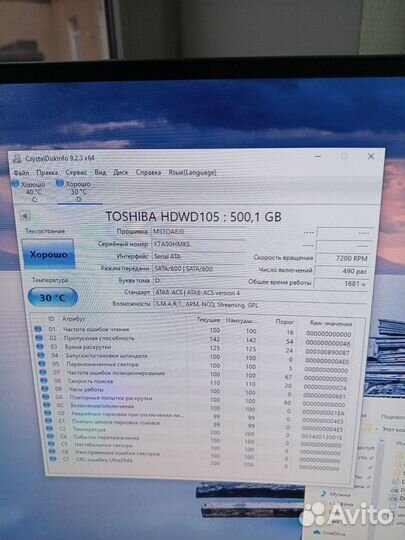Open the Вид menu

click(x=100, y=172)
